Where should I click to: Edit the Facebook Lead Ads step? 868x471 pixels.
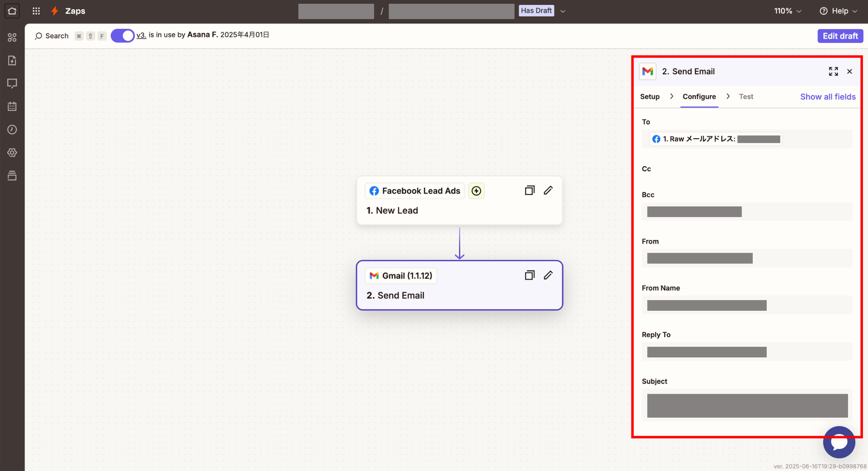(x=548, y=190)
